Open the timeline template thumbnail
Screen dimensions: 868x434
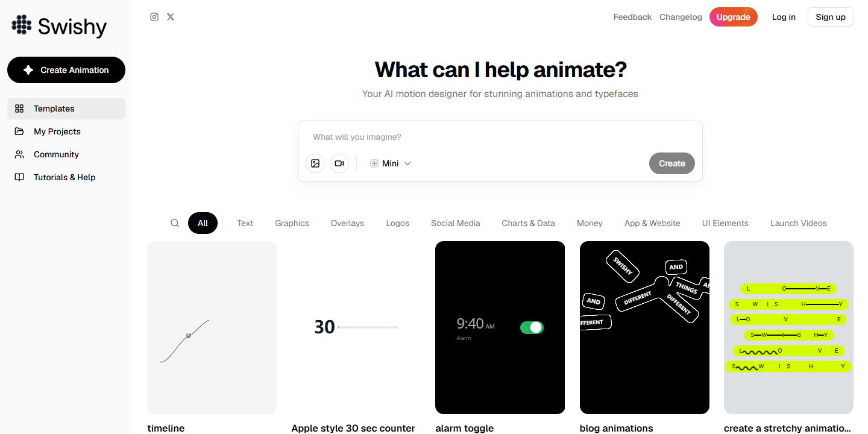212,327
